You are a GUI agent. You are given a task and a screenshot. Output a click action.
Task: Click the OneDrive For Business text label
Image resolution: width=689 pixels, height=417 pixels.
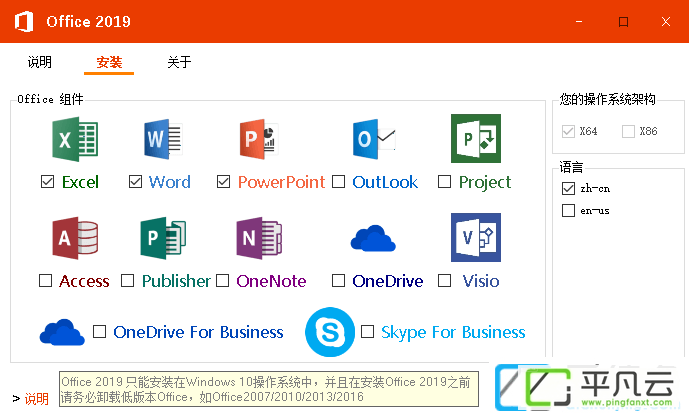point(198,332)
